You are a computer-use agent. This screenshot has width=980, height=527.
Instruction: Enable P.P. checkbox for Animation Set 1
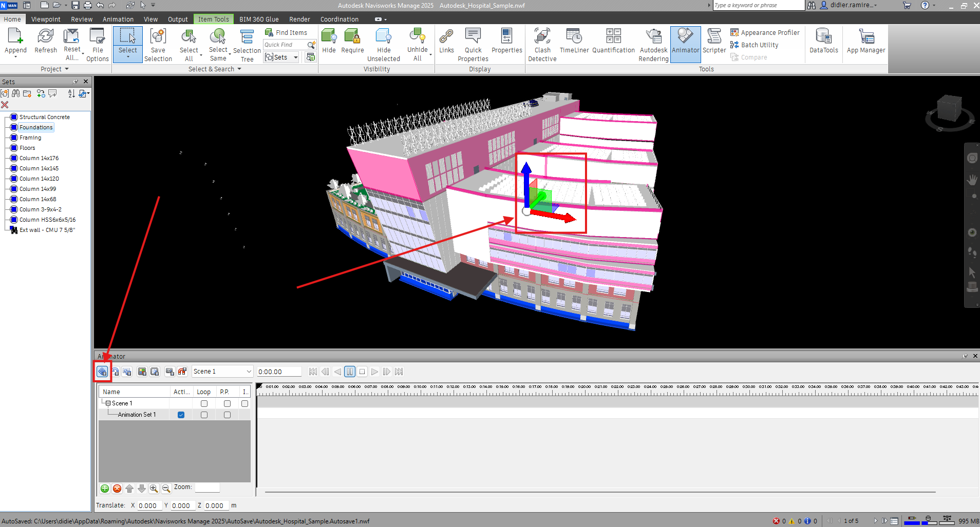tap(227, 415)
